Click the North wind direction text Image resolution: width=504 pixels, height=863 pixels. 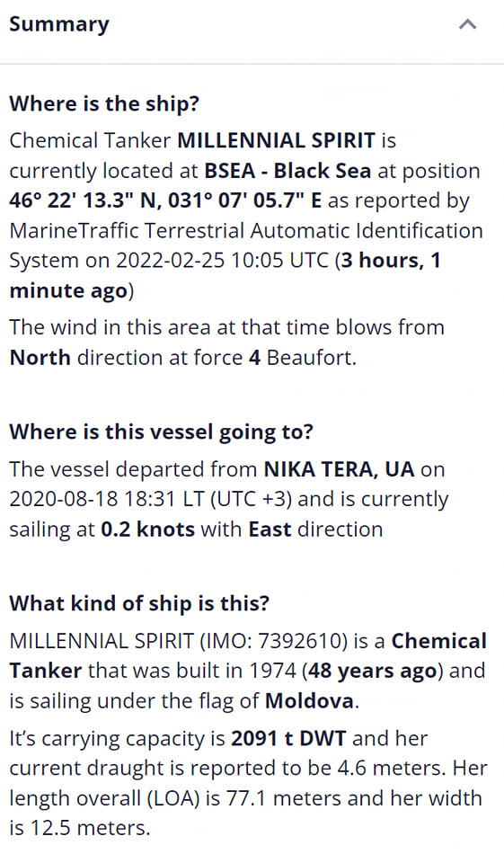coord(40,358)
